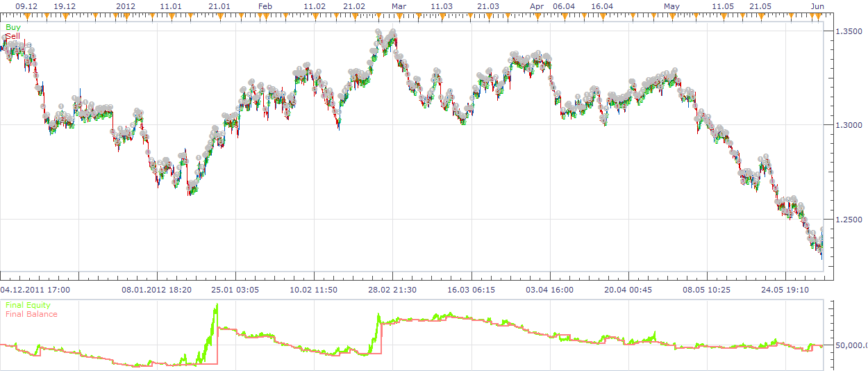Click the 09.12 date on top axis
The height and width of the screenshot is (371, 868).
(26, 6)
